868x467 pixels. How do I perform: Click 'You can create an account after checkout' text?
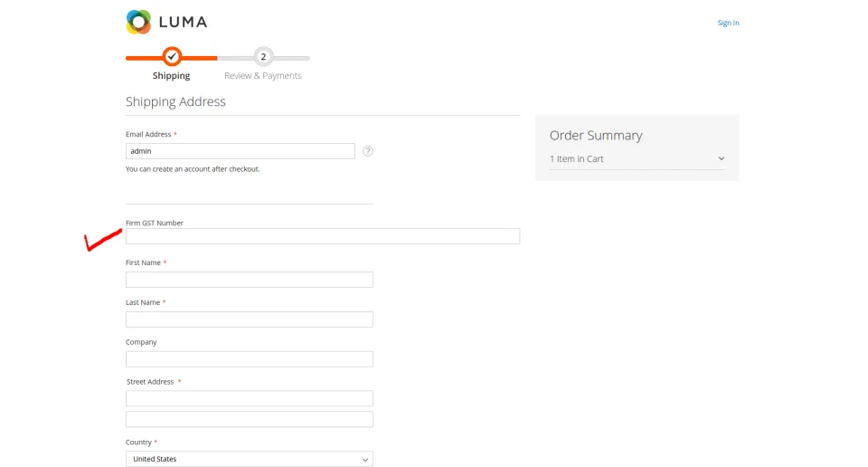(x=193, y=169)
